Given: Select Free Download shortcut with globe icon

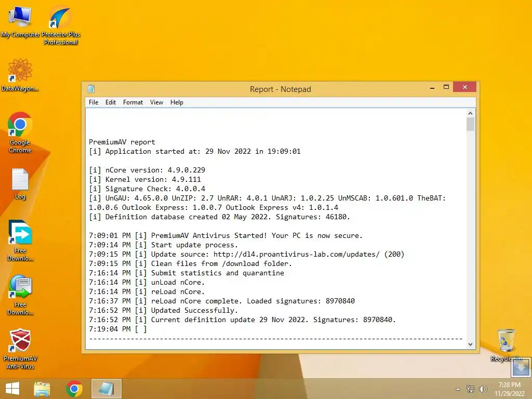Looking at the screenshot, I should point(20,295).
